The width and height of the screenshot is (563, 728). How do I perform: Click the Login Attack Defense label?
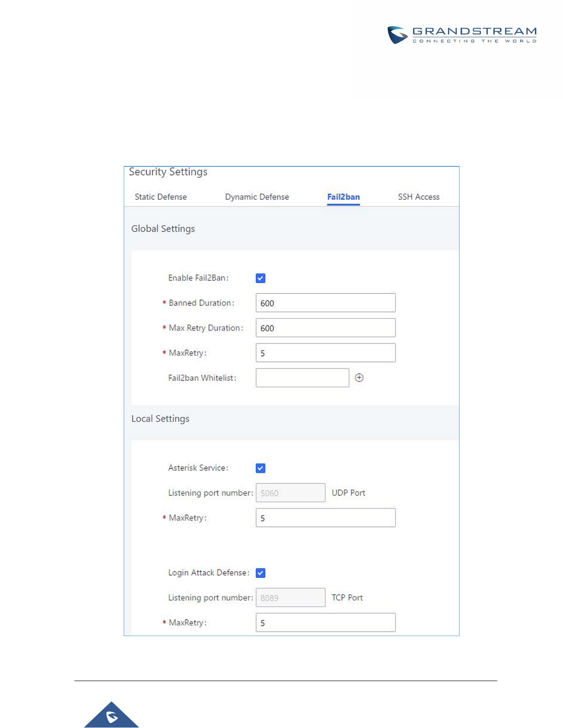209,573
